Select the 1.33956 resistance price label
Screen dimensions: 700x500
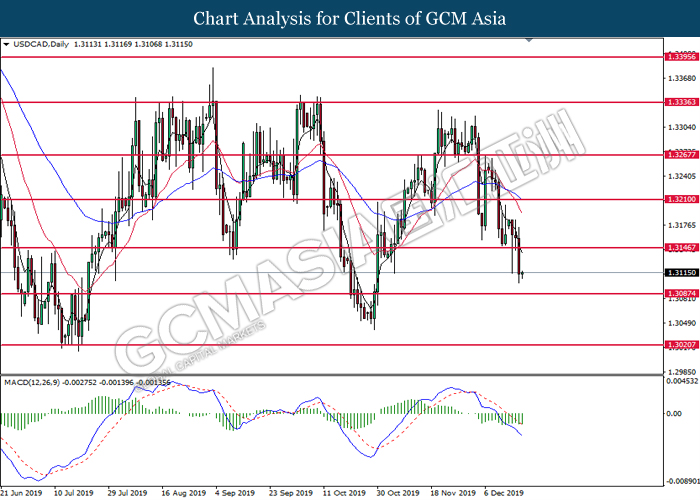680,58
